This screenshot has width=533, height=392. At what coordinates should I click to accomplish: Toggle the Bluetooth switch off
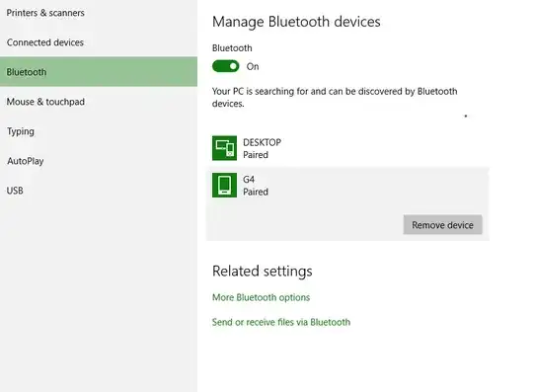click(x=226, y=66)
